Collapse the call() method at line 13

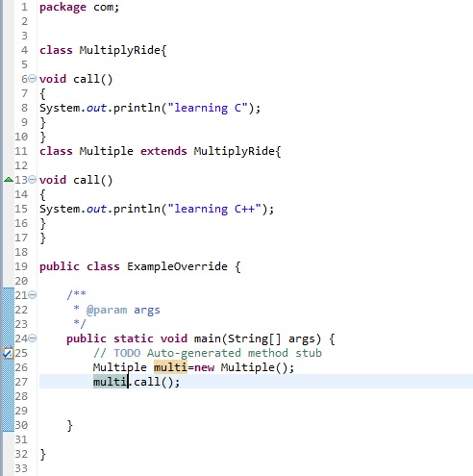click(33, 179)
